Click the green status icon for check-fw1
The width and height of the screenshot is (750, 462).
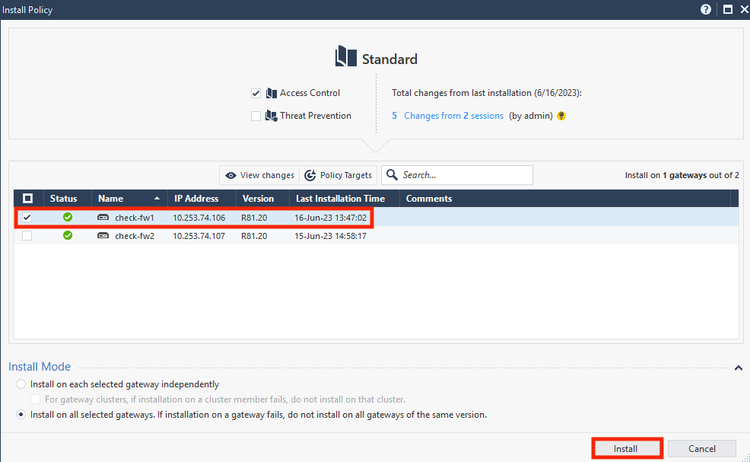point(67,217)
